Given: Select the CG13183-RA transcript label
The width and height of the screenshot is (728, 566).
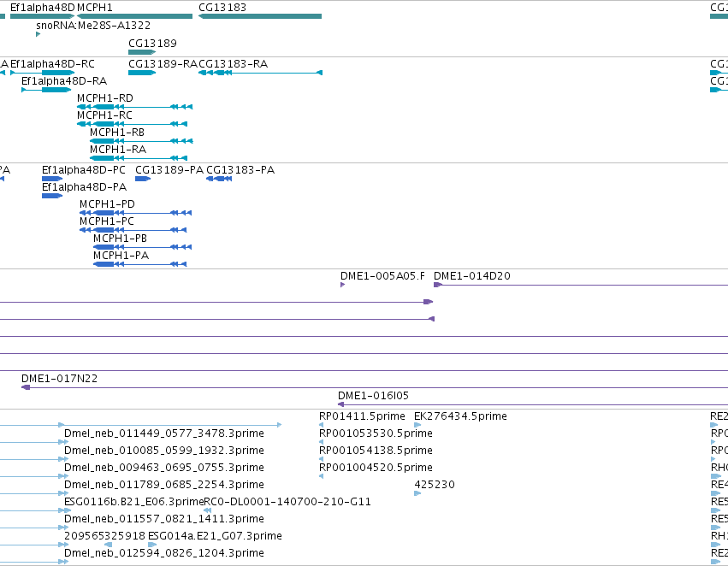Looking at the screenshot, I should pyautogui.click(x=234, y=64).
